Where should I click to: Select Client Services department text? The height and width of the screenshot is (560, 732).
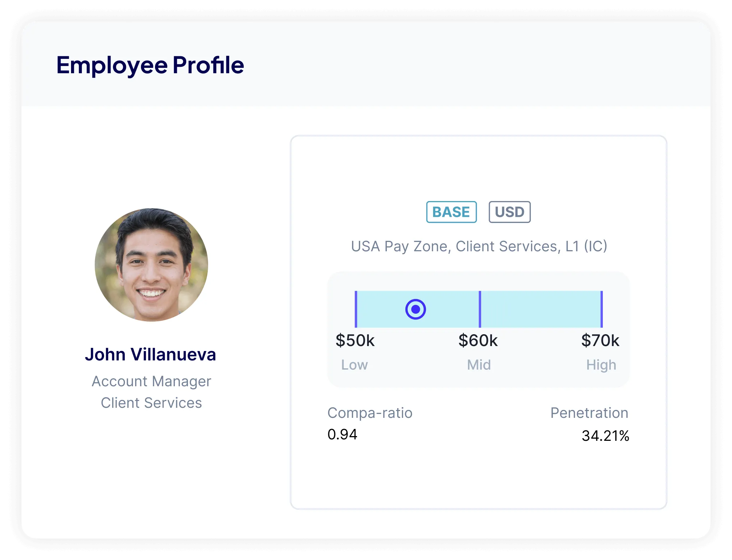coord(151,403)
